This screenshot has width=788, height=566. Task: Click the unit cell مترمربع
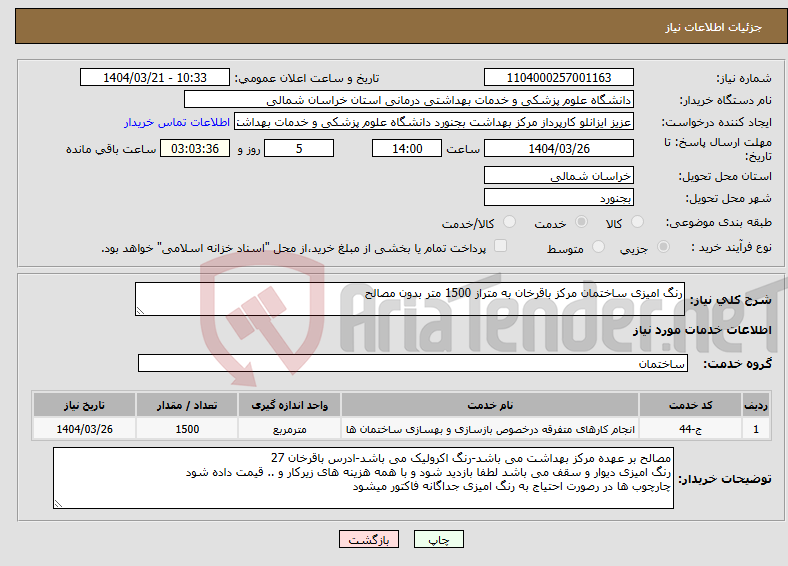[289, 429]
